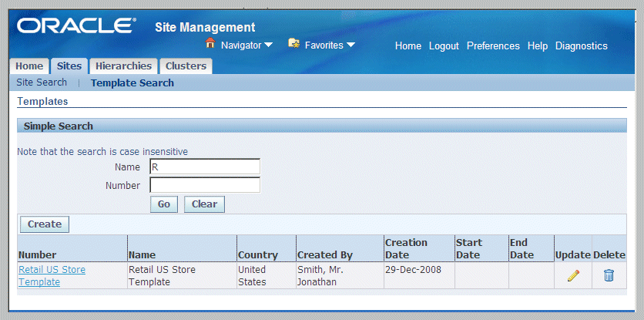Select the Template Search subtab
644x320 pixels.
132,83
